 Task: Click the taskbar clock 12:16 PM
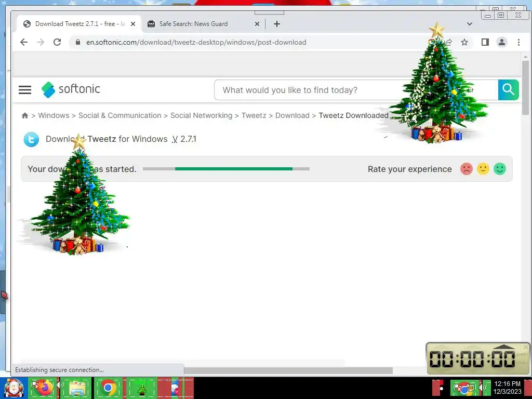coord(507,384)
